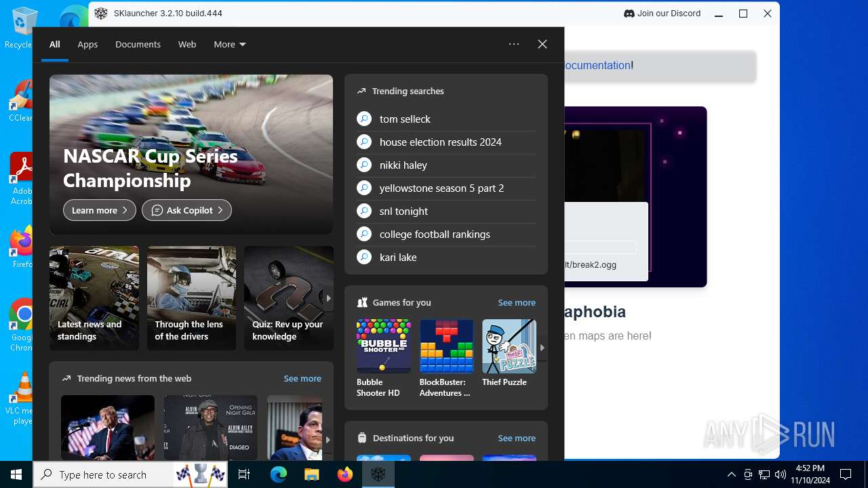Click the search icon beside nikki haley
The image size is (868, 488).
point(364,165)
